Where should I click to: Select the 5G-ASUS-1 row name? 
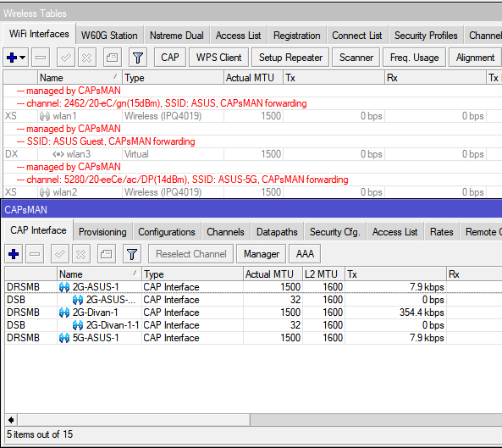click(96, 338)
